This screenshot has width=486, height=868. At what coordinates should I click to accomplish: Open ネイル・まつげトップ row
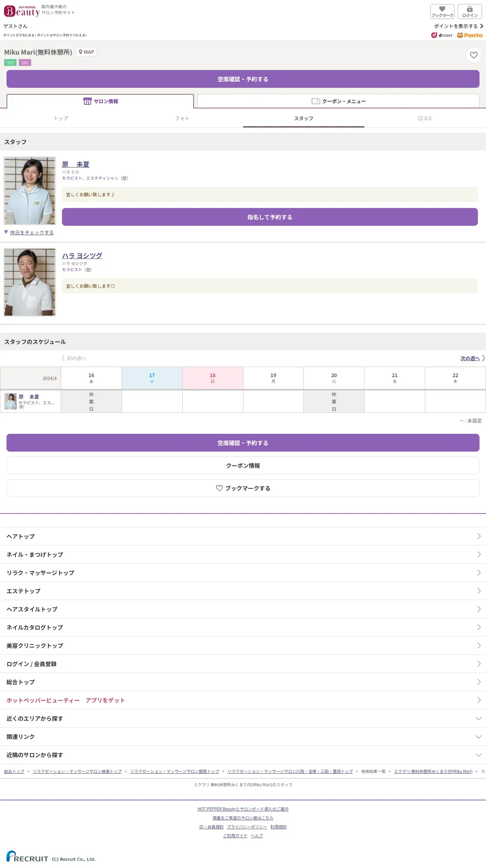pyautogui.click(x=243, y=554)
